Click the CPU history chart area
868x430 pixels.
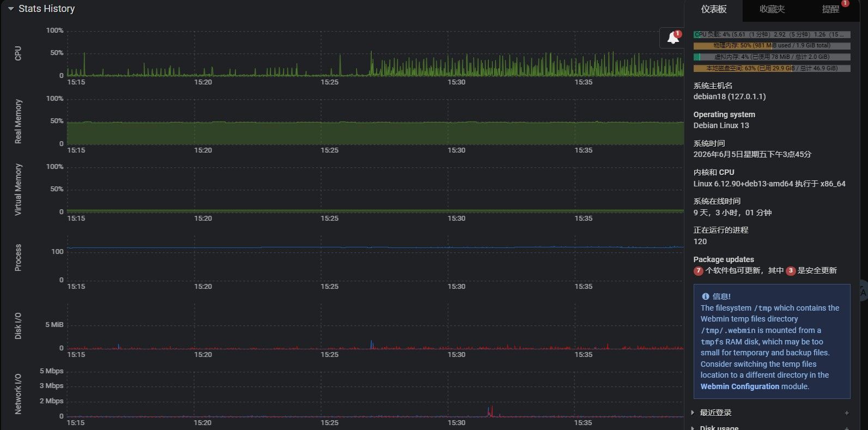click(x=375, y=53)
